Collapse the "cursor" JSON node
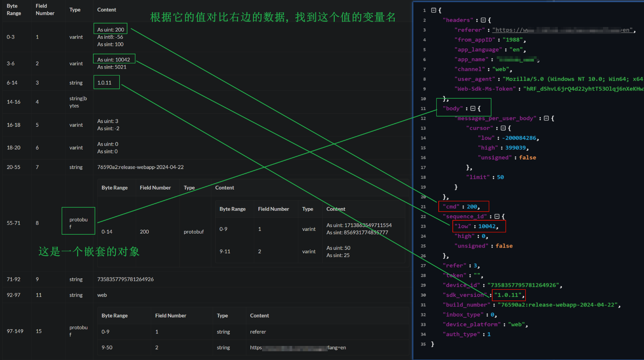The width and height of the screenshot is (644, 360). point(503,128)
